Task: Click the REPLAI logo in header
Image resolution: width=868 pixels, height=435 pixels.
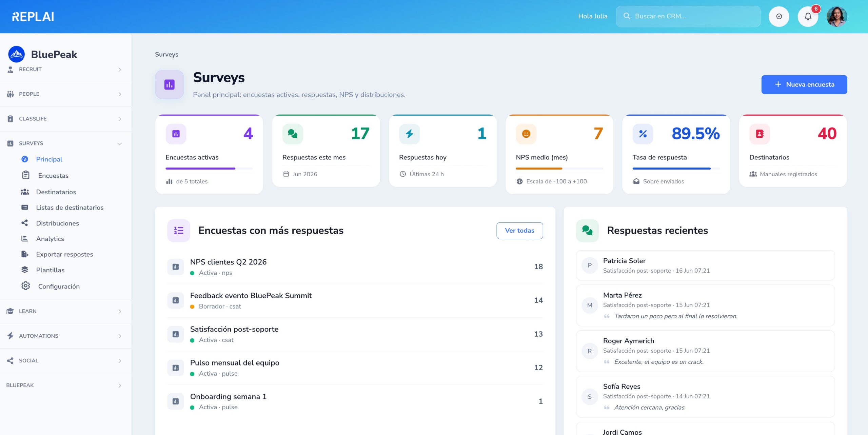Action: click(33, 16)
